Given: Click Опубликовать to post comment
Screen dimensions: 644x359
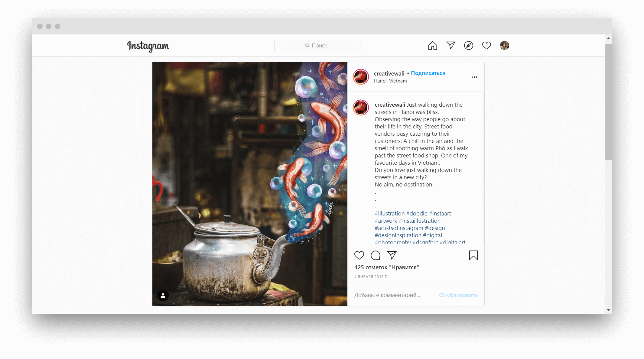Looking at the screenshot, I should [458, 295].
